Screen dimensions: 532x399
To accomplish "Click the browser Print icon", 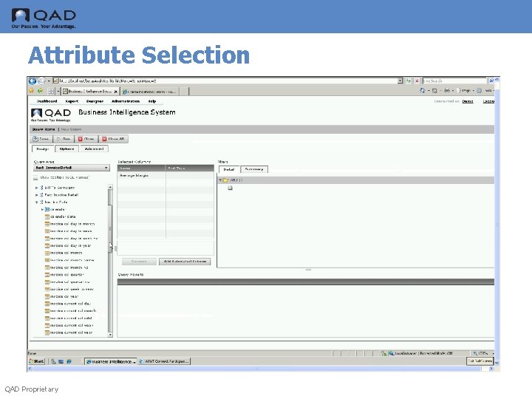I will click(447, 91).
